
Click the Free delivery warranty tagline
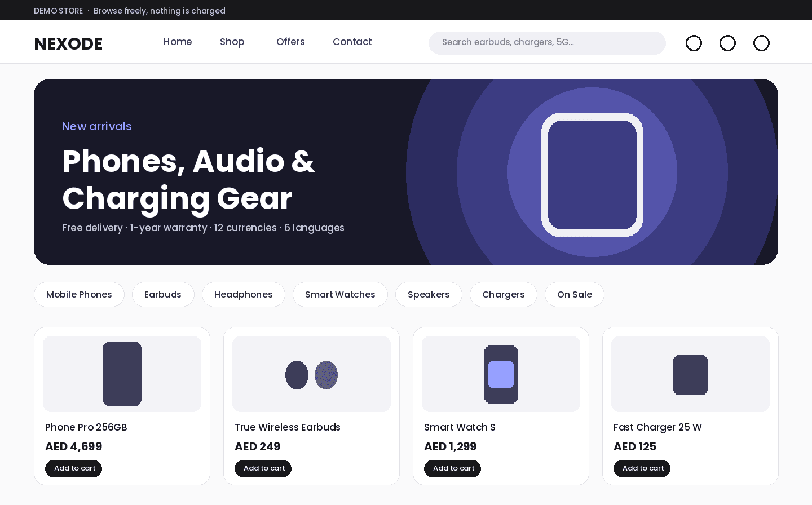click(x=203, y=228)
